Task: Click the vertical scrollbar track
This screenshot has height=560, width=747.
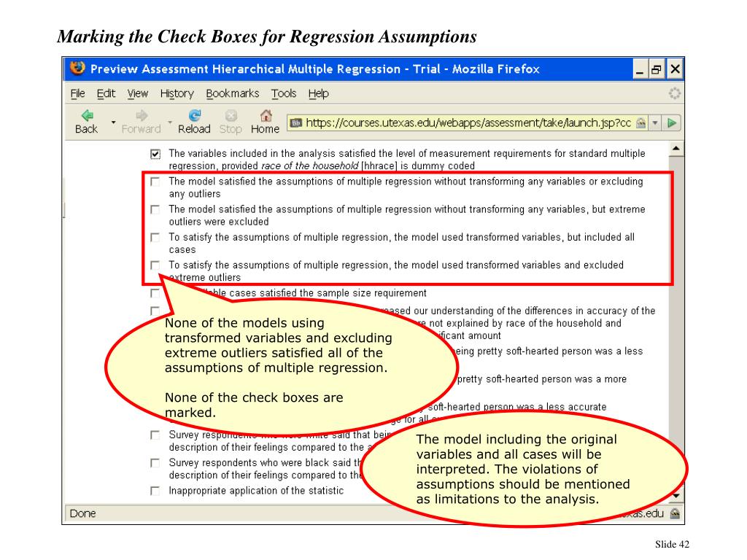Action: pos(676,322)
